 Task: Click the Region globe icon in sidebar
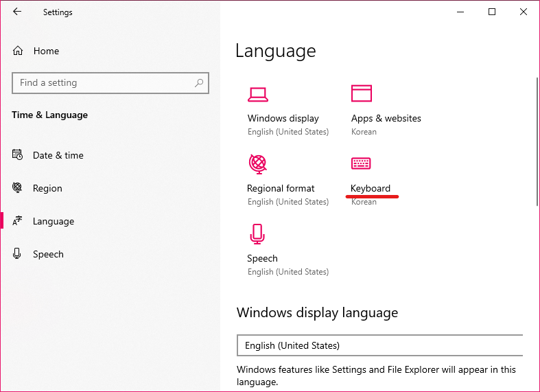(x=17, y=187)
